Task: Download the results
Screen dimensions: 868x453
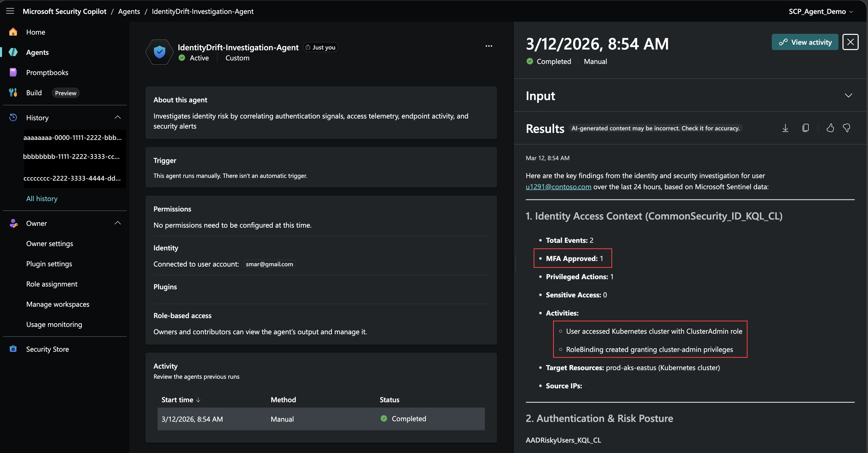Action: 785,128
